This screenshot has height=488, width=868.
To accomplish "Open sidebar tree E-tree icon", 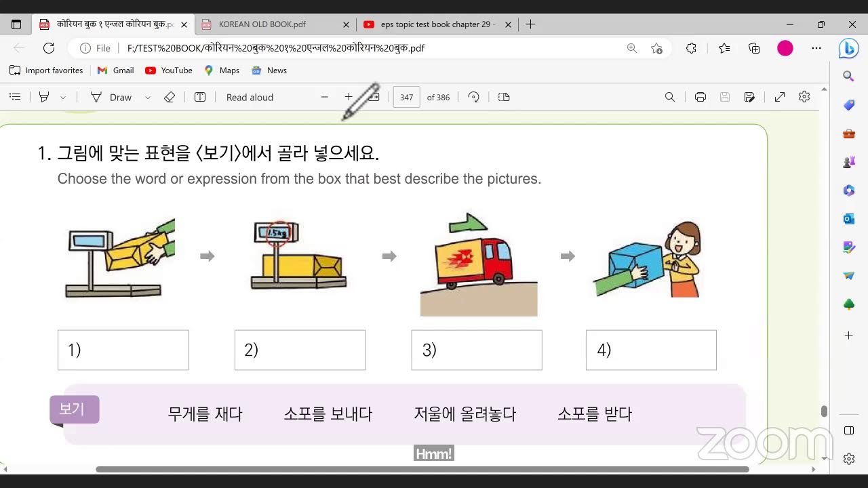I will coord(849,305).
